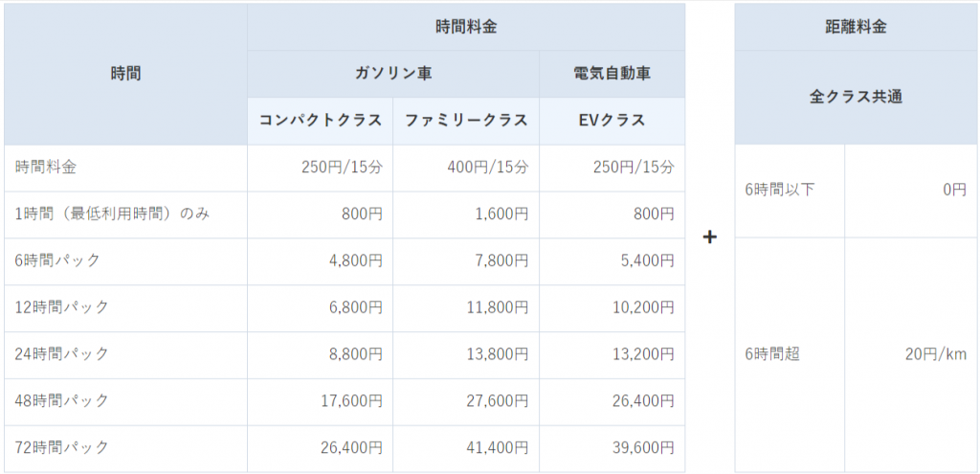Click the 距離料金 header cell
This screenshot has height=474, width=980.
(856, 27)
